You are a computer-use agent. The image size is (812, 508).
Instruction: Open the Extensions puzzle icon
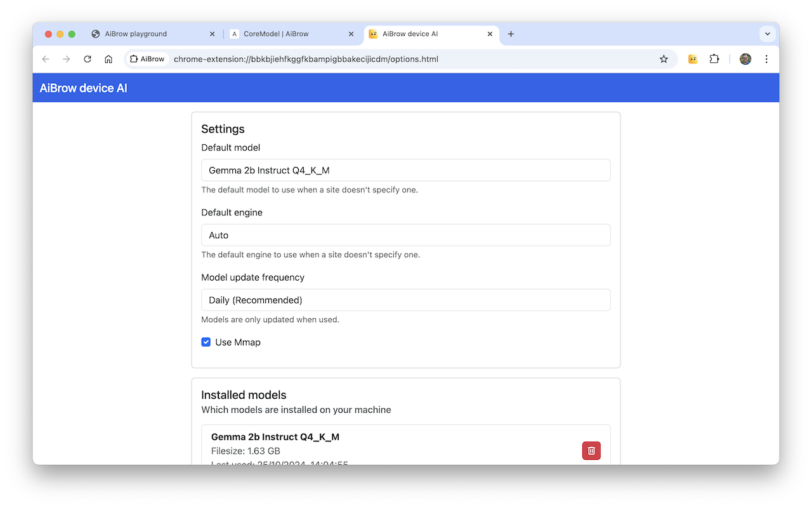pyautogui.click(x=714, y=58)
